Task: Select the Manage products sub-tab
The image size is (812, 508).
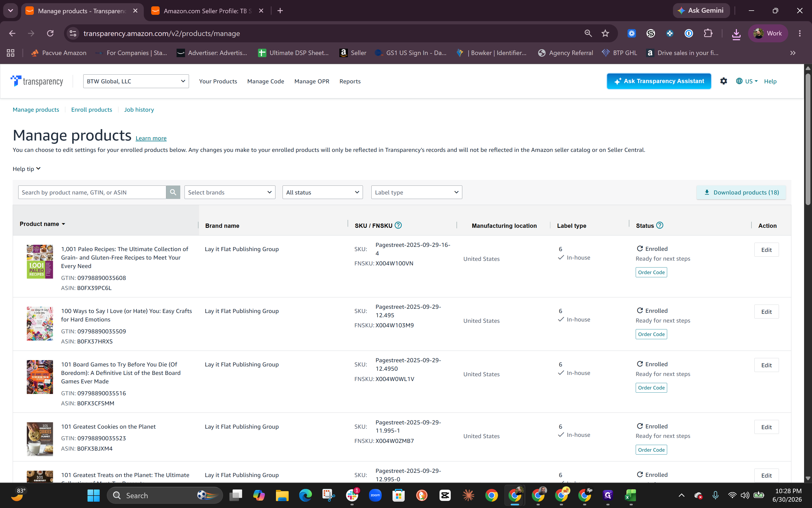Action: (36, 110)
